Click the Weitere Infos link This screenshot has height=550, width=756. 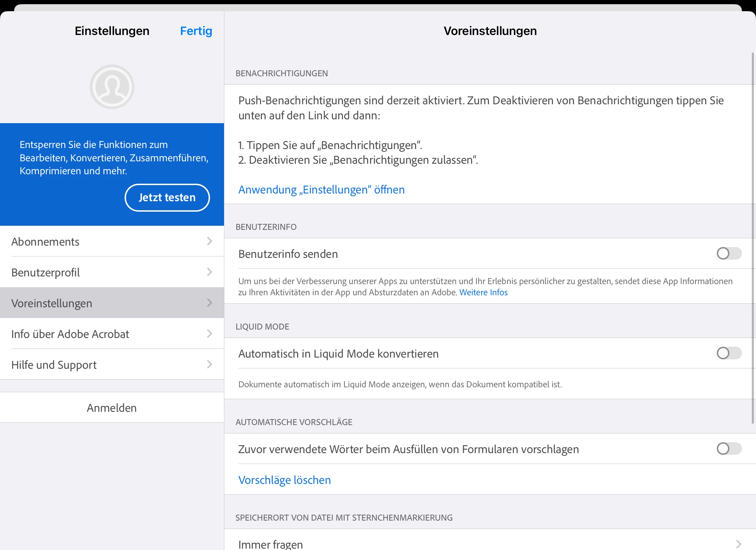pyautogui.click(x=483, y=292)
